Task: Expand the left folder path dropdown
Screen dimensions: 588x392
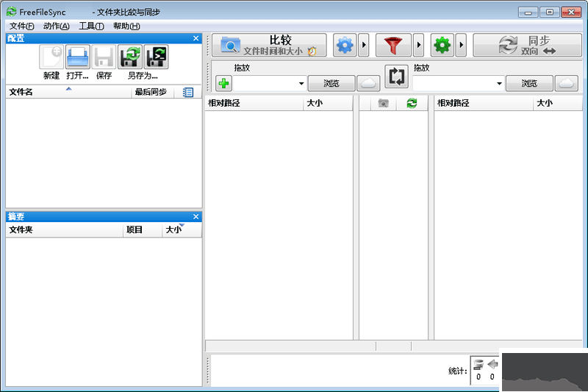Action: tap(301, 84)
